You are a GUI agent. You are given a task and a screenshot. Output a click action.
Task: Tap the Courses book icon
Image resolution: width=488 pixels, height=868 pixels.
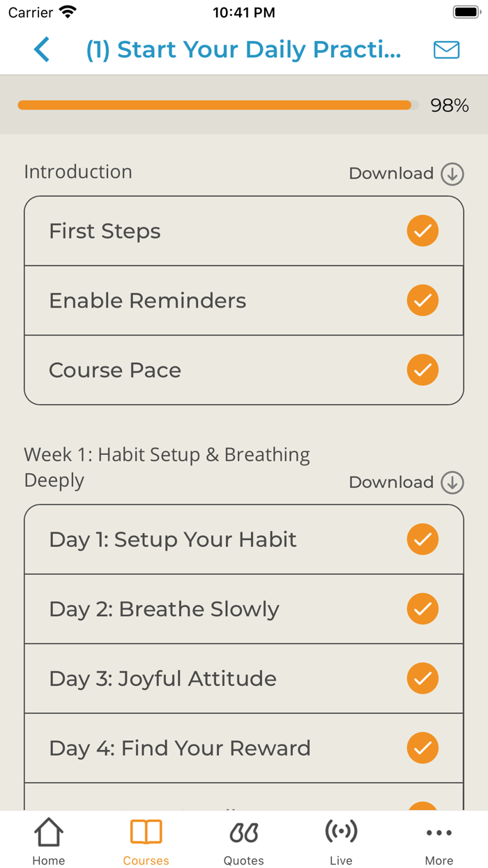point(146,832)
